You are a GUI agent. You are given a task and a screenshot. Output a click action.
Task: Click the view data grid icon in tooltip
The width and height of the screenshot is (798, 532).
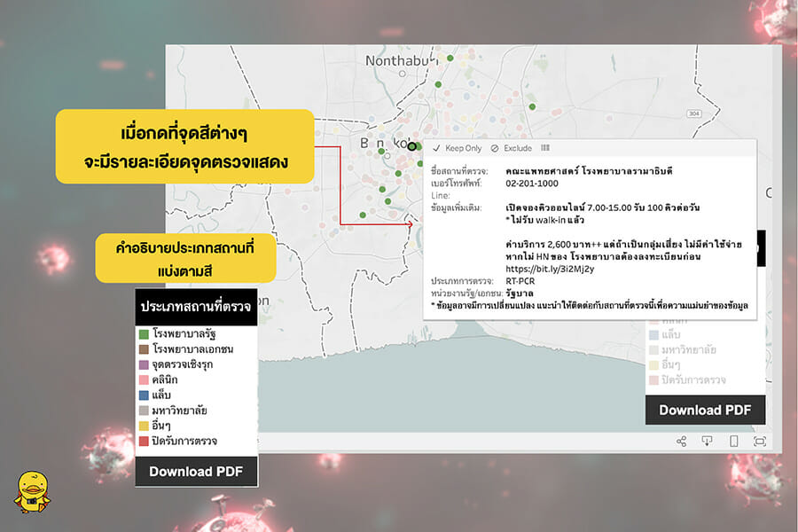coord(545,148)
